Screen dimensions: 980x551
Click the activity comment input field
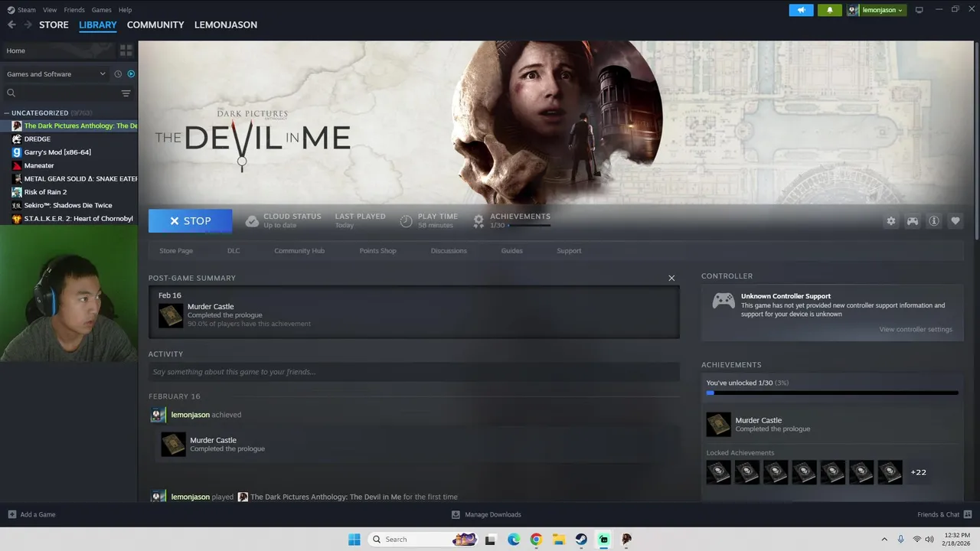414,372
